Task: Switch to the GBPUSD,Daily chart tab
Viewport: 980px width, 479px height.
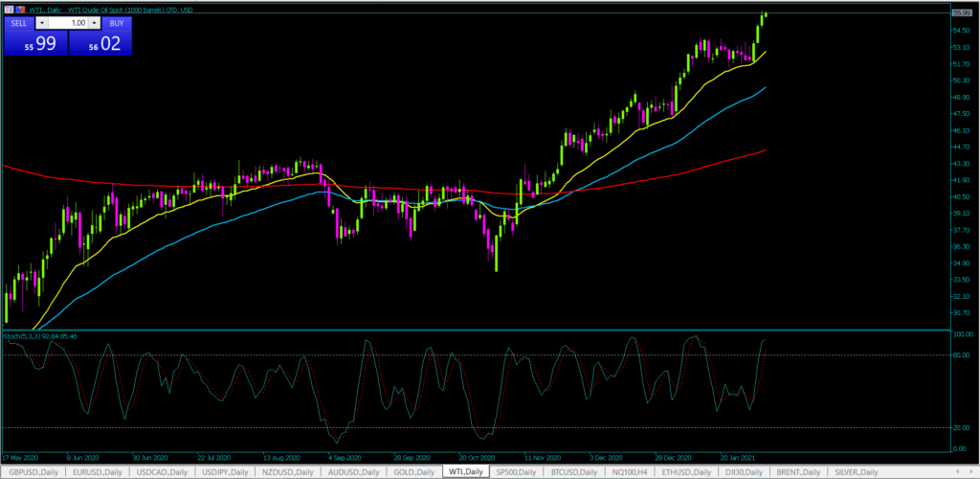Action: tap(33, 472)
